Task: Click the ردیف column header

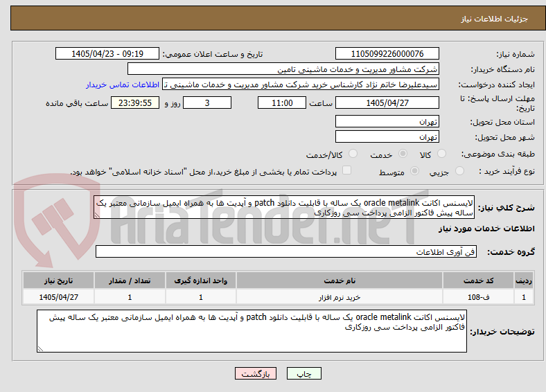Action: click(524, 280)
